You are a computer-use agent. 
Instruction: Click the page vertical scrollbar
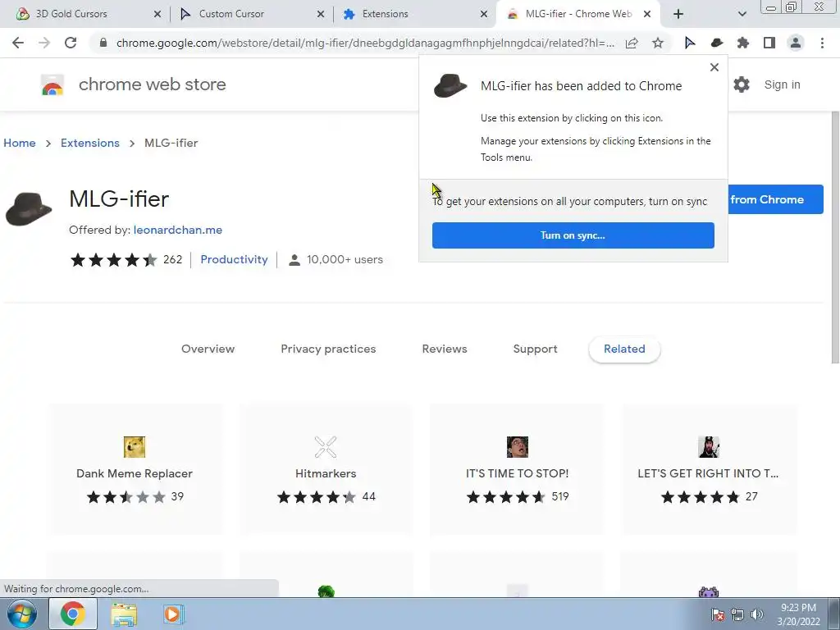pyautogui.click(x=835, y=239)
